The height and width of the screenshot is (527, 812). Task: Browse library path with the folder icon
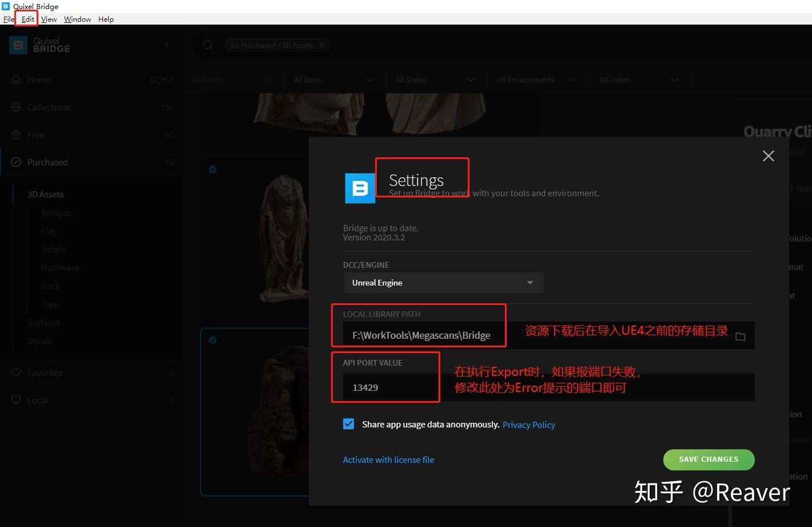click(741, 336)
